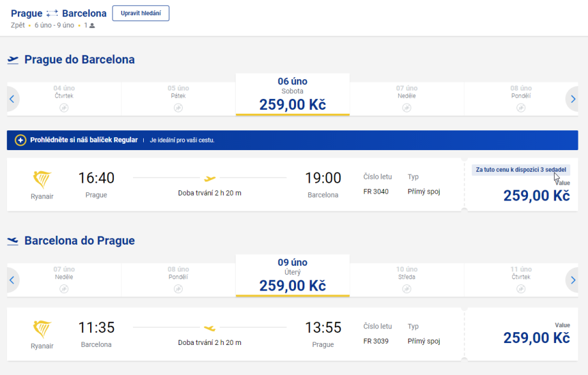Show earlier return dates with left arrow
The image size is (588, 375).
[12, 280]
